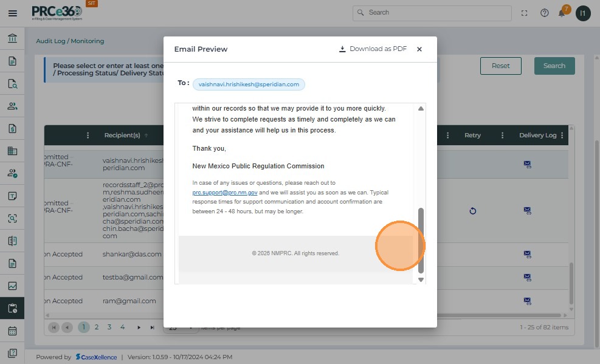Open notifications bell with badge 7
This screenshot has width=600, height=364.
562,13
